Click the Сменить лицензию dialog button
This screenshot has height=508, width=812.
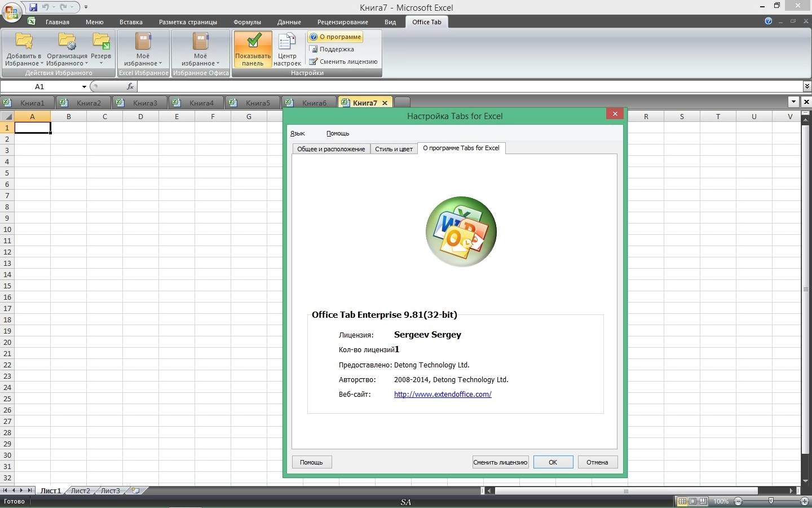pos(500,462)
